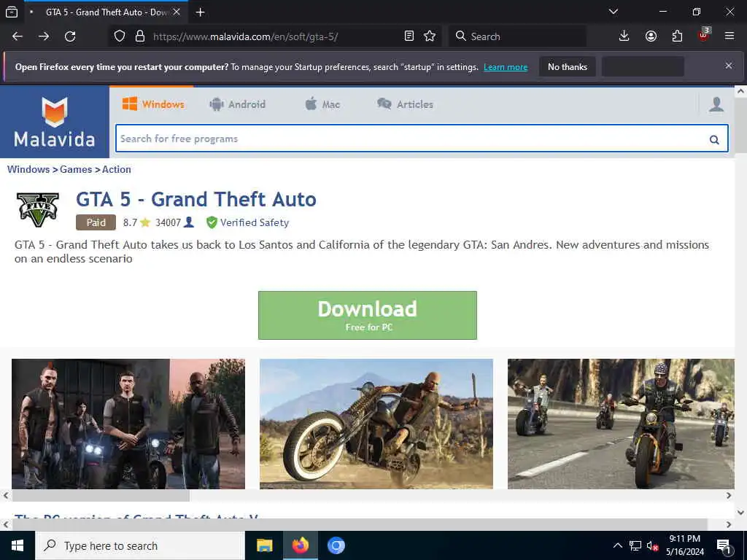Image resolution: width=747 pixels, height=560 pixels.
Task: Click the 8.7 star rating
Action: (x=136, y=222)
